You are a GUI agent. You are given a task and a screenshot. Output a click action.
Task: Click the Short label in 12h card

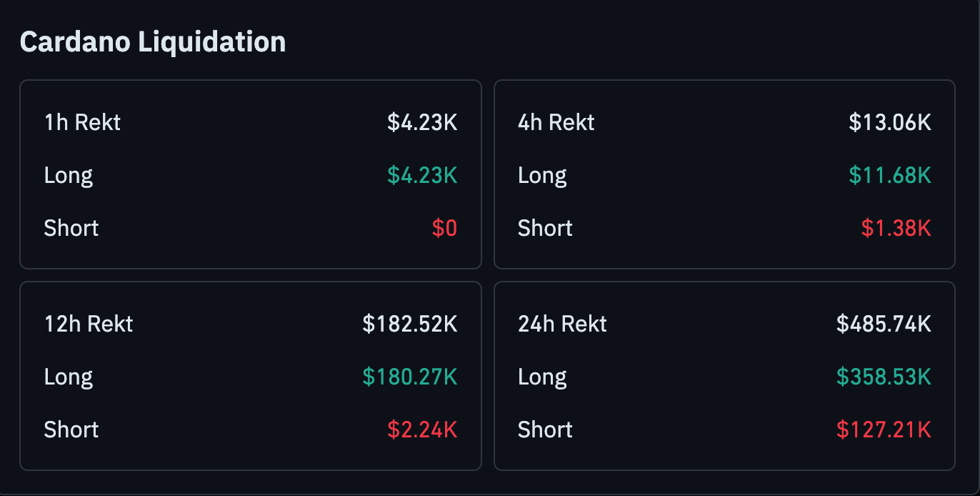click(71, 430)
